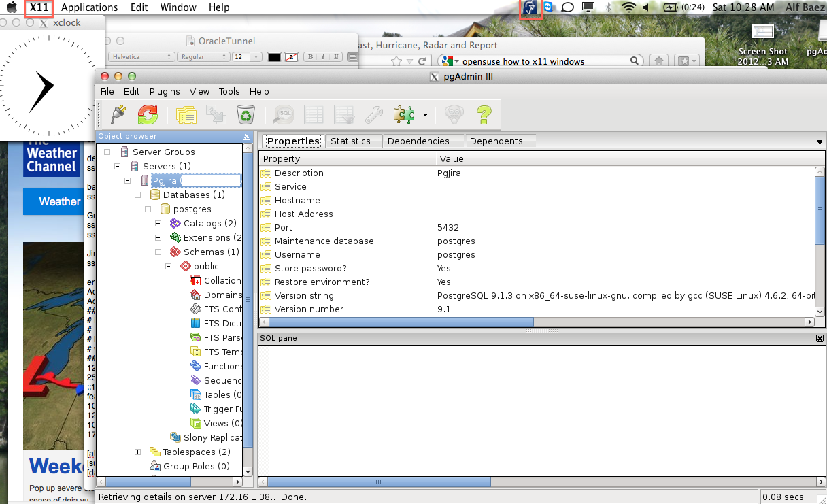Collapse the Servers (1) node

coord(118,166)
